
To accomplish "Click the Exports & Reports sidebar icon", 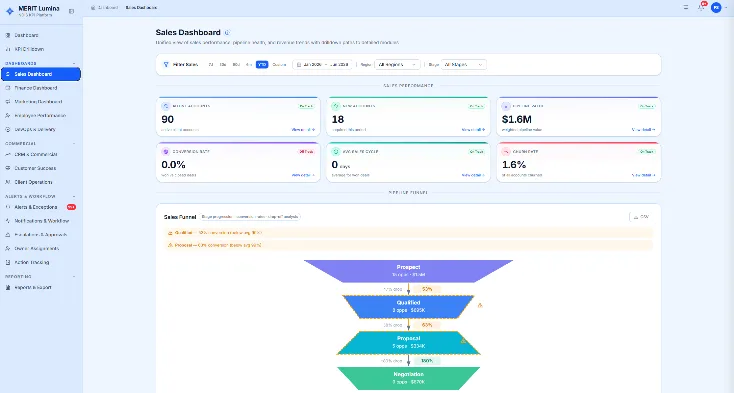I will tap(7, 288).
